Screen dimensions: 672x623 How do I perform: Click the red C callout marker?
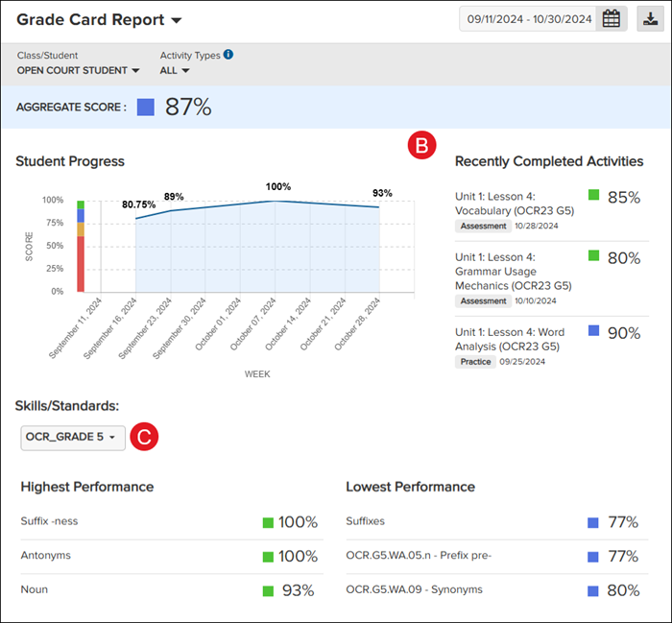click(143, 437)
